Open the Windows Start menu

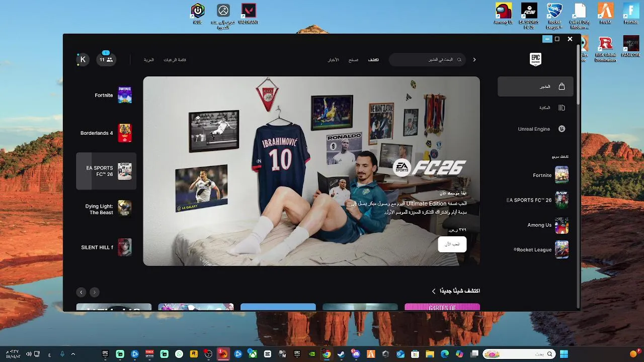(x=563, y=354)
